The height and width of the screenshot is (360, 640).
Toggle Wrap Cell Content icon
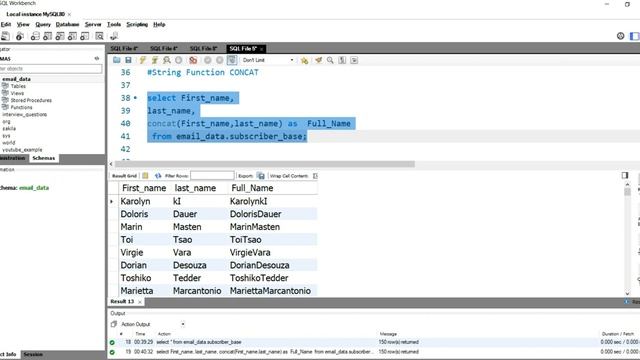pyautogui.click(x=315, y=176)
